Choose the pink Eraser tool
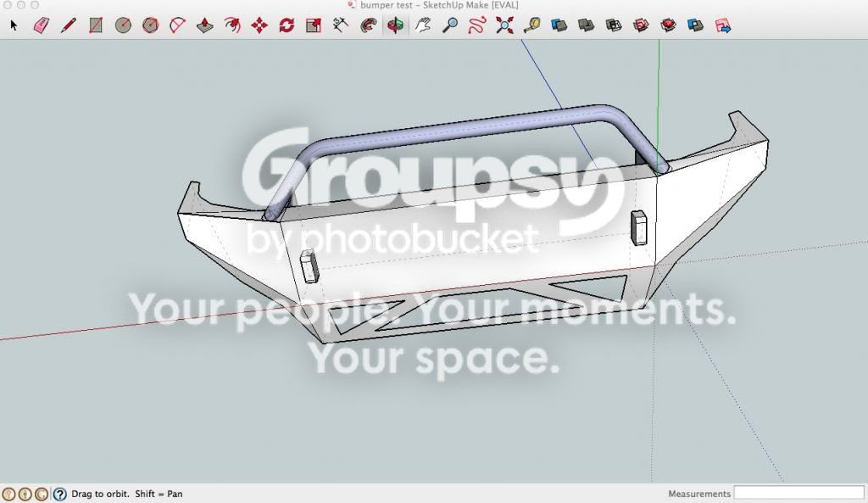This screenshot has width=868, height=503. pos(42,25)
